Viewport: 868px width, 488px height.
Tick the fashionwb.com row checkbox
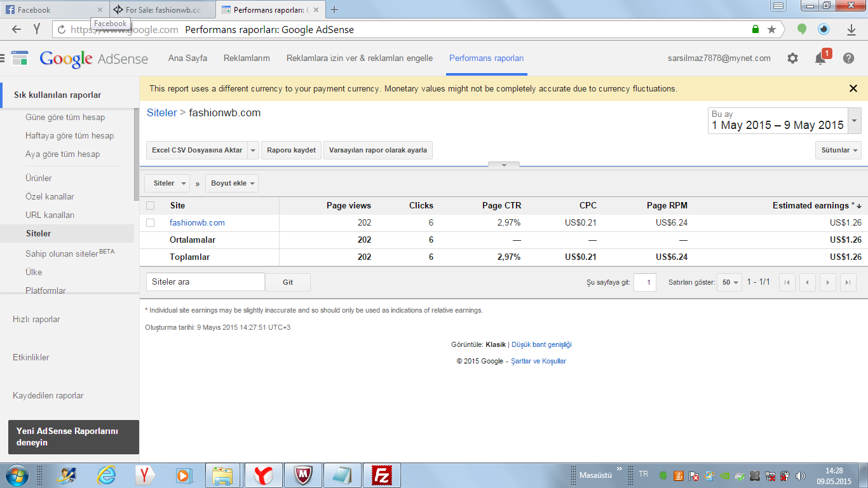tap(151, 222)
